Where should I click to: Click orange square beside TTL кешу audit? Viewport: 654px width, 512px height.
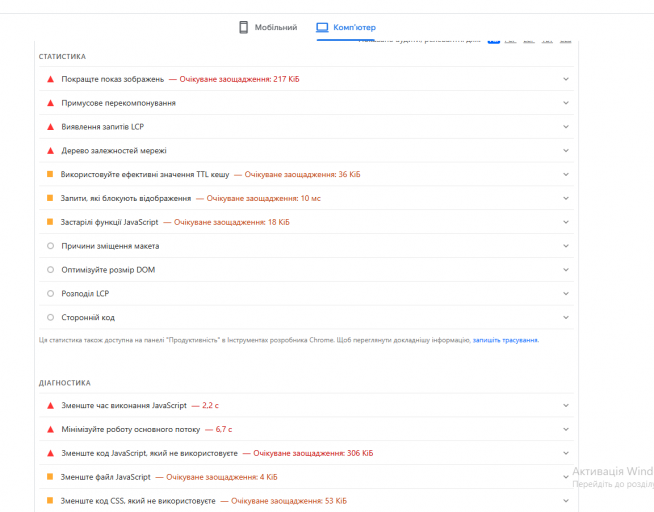tap(50, 174)
